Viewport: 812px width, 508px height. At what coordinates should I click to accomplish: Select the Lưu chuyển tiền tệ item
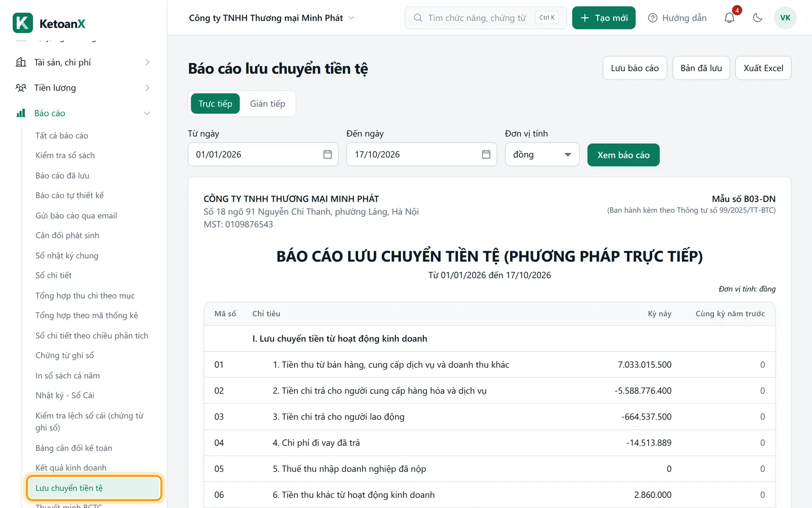[94, 488]
